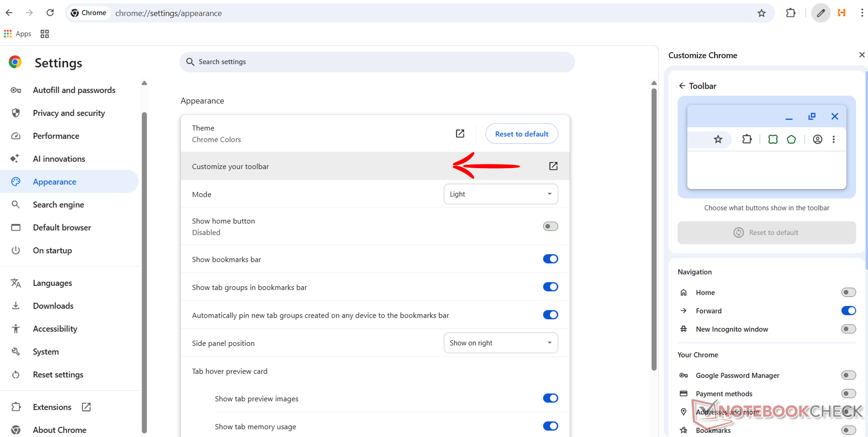This screenshot has width=868, height=437.
Task: Open Theme external link icon
Action: point(460,133)
